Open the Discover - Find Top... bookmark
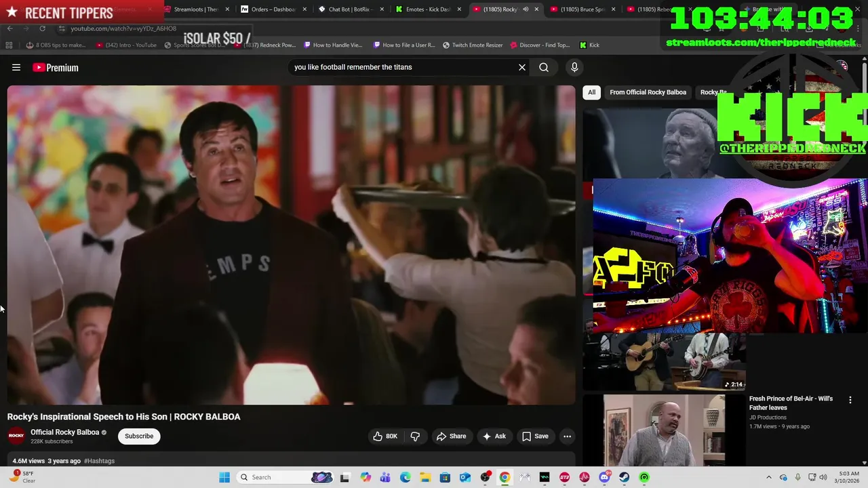This screenshot has width=868, height=488. pyautogui.click(x=540, y=45)
